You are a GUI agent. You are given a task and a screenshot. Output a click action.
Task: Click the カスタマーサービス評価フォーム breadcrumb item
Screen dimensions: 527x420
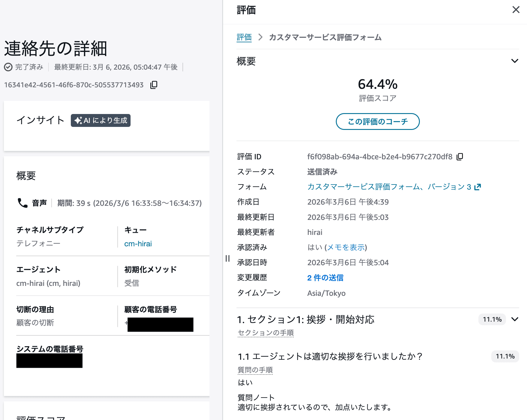click(x=325, y=37)
